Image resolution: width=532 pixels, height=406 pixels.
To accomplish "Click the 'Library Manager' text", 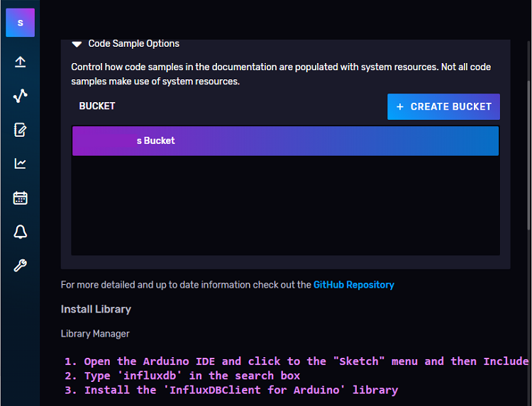I will point(95,334).
